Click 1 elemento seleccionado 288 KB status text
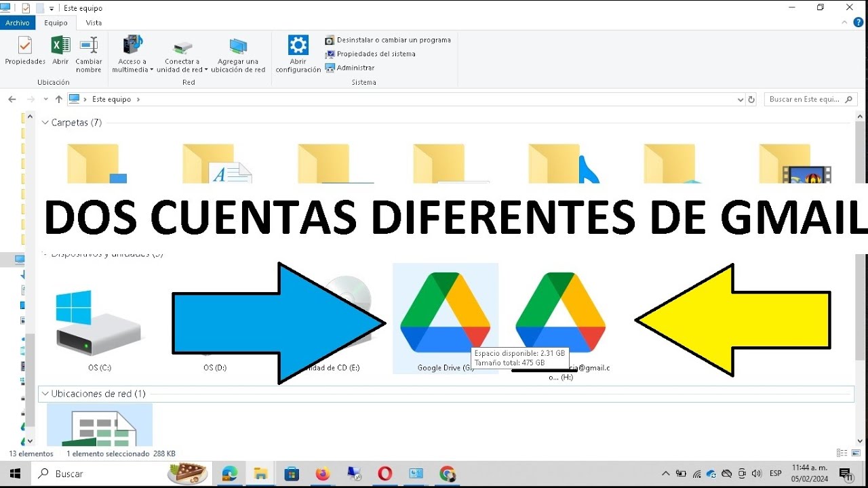 121,454
